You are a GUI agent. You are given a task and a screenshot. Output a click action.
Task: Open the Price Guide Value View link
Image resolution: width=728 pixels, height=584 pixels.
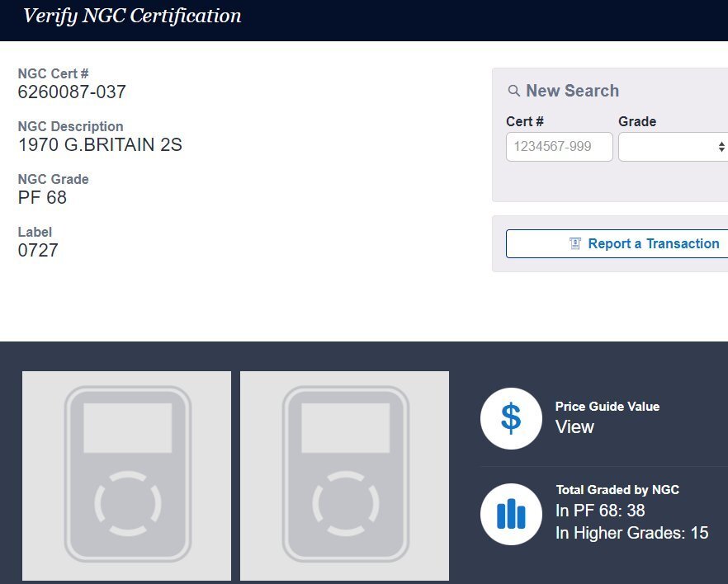(574, 427)
